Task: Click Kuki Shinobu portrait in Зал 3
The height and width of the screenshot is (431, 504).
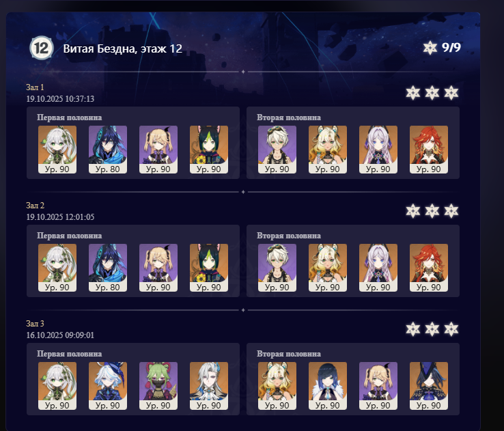Action: (x=158, y=386)
